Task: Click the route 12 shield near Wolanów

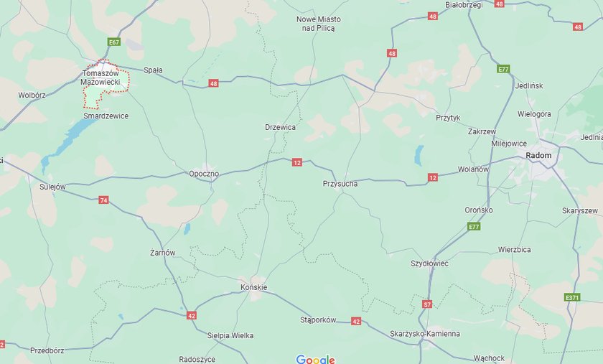Action: pyautogui.click(x=433, y=177)
